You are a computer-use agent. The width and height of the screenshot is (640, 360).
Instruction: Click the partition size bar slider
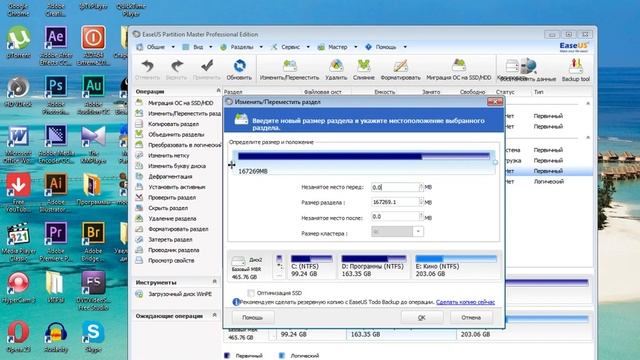pos(363,156)
